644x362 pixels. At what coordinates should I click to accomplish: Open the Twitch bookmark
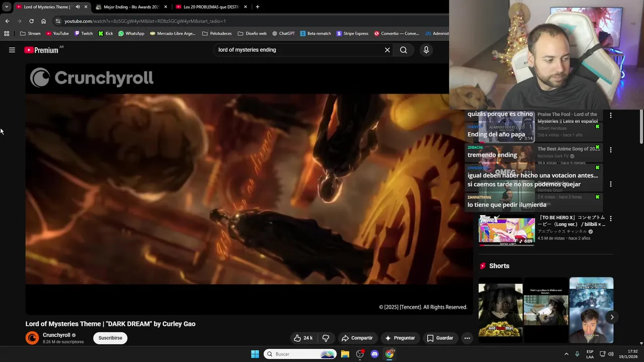[x=84, y=34]
